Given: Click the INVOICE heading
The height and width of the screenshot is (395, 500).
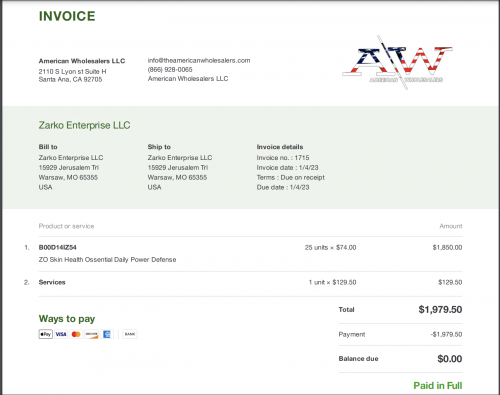Looking at the screenshot, I should click(x=67, y=16).
